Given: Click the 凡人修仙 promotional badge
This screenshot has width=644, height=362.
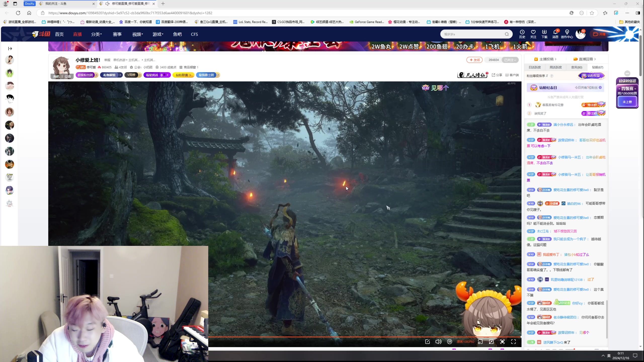Looking at the screenshot, I should [473, 75].
